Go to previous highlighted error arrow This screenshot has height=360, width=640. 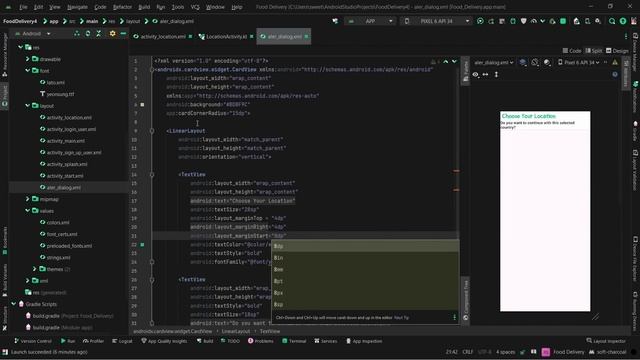(x=446, y=61)
